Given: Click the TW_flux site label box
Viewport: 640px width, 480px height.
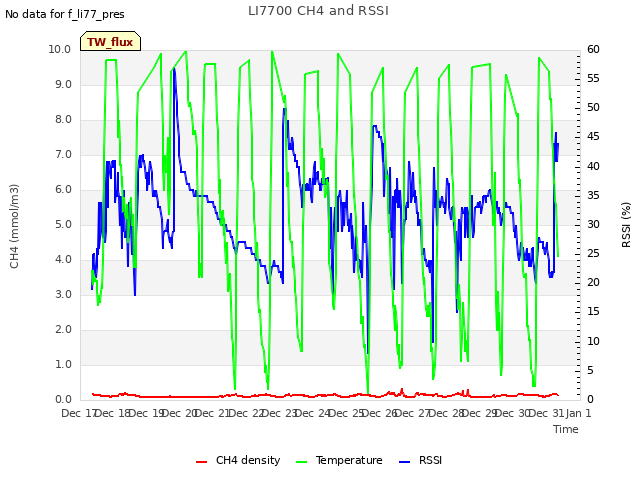Looking at the screenshot, I should pos(110,41).
